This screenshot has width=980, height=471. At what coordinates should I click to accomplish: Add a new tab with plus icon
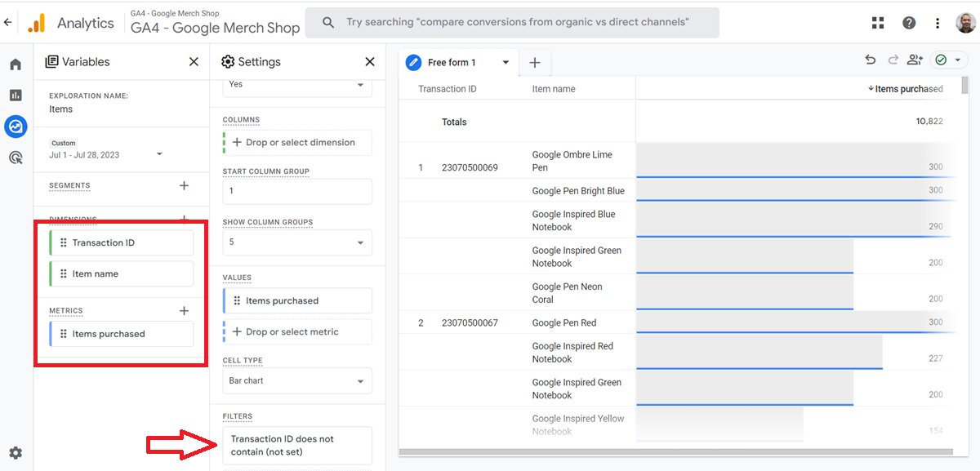(x=535, y=63)
